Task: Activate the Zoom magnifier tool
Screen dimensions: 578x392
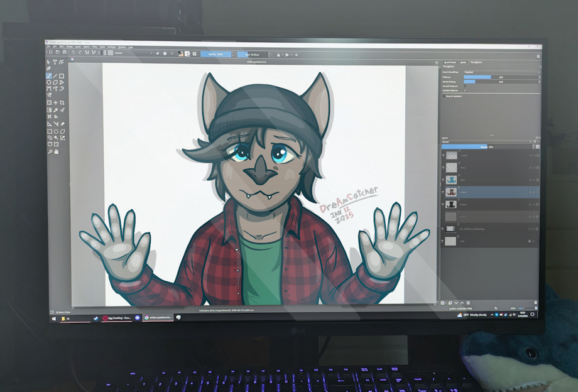Action: click(50, 151)
